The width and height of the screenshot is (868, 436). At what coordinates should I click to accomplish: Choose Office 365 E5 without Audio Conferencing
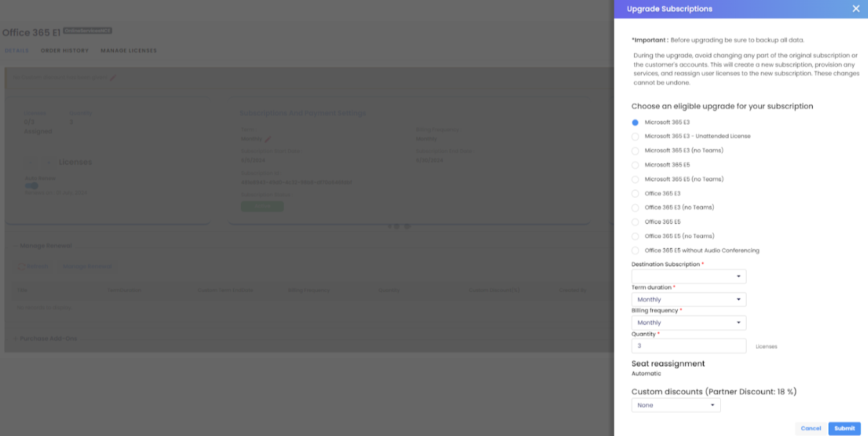[635, 250]
